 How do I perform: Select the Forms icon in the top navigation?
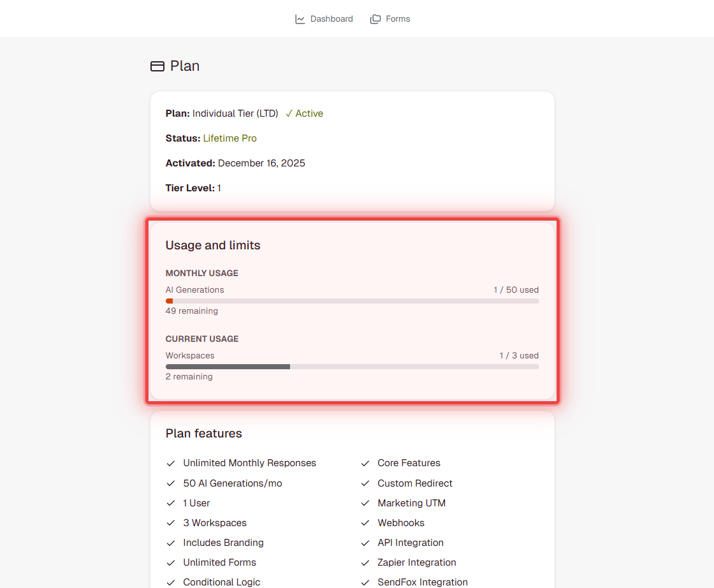coord(374,18)
